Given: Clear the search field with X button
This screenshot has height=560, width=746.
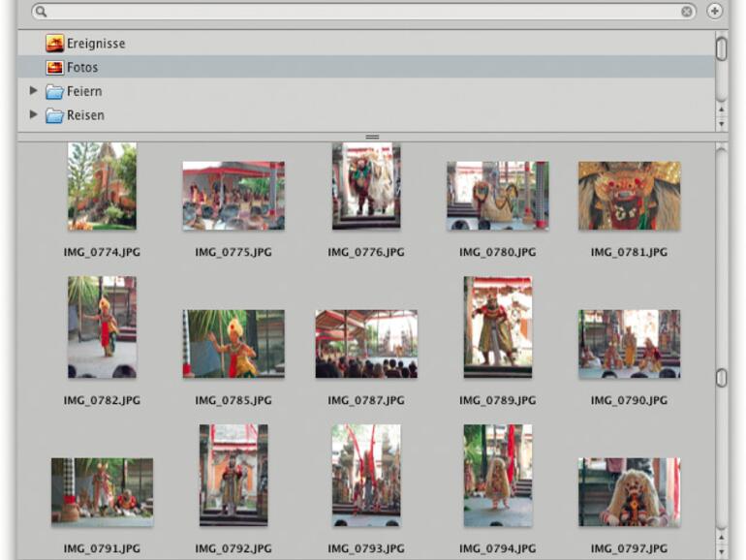Looking at the screenshot, I should (x=686, y=12).
